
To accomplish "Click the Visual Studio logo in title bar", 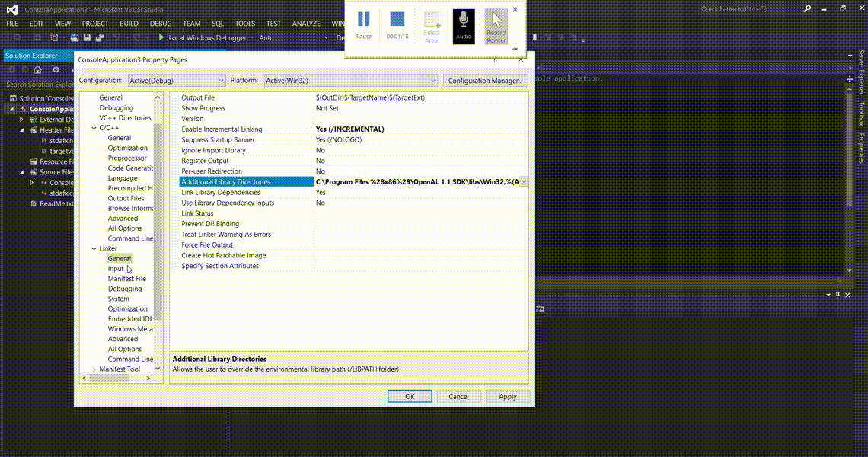I will [12, 9].
